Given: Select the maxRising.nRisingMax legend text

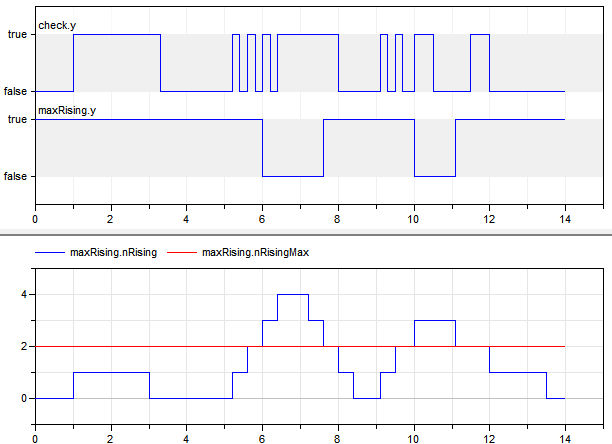Looking at the screenshot, I should 255,253.
